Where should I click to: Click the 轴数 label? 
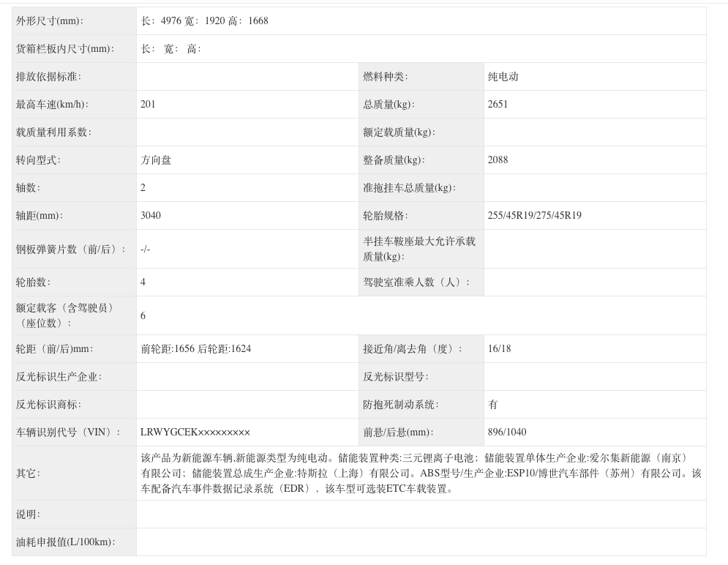point(28,188)
